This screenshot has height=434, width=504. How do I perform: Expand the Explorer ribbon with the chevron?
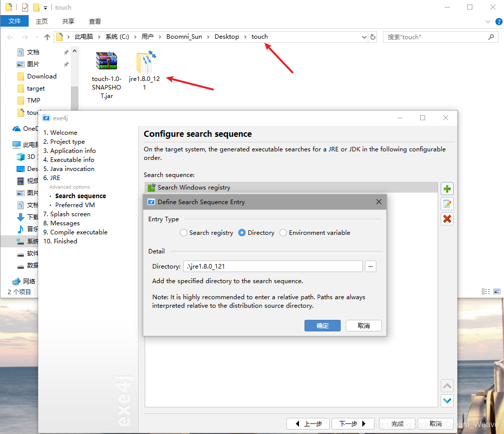pos(487,22)
